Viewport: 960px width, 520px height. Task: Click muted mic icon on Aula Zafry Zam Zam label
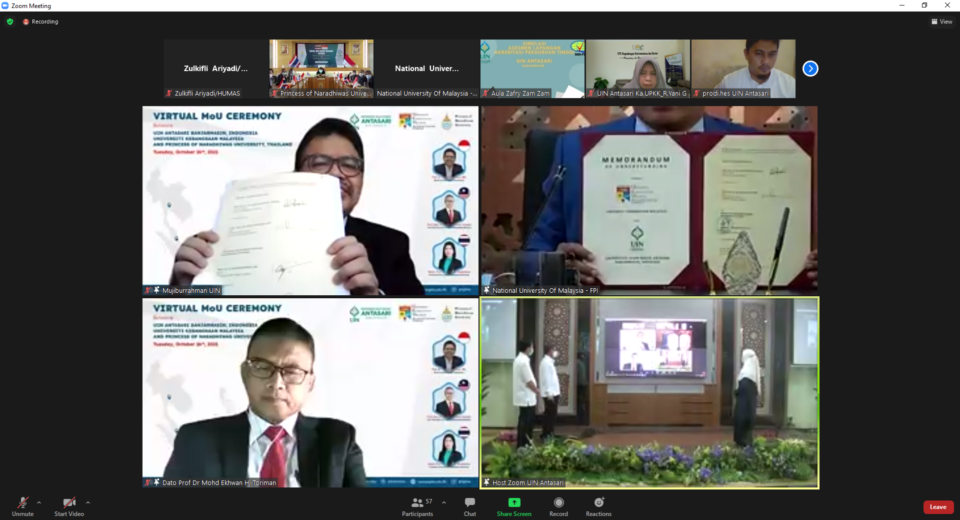486,93
